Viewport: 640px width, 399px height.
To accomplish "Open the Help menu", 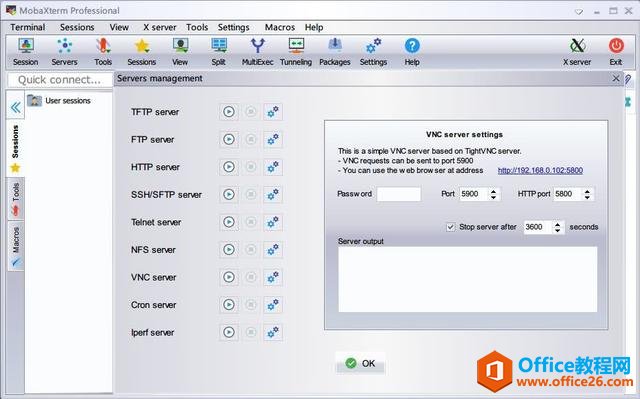I will (x=314, y=27).
